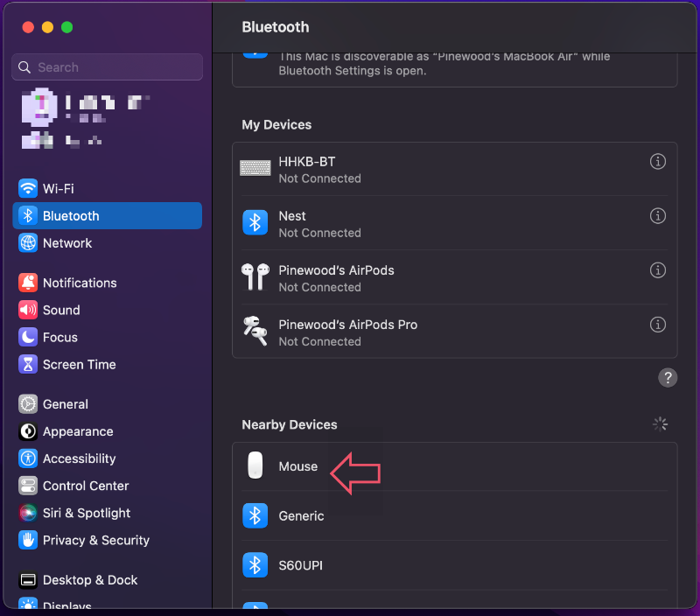The width and height of the screenshot is (700, 616).
Task: Go to Privacy & Security settings
Action: tap(107, 540)
